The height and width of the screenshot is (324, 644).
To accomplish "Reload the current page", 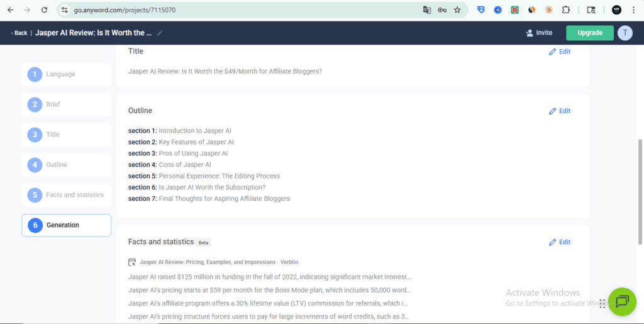I will (45, 10).
